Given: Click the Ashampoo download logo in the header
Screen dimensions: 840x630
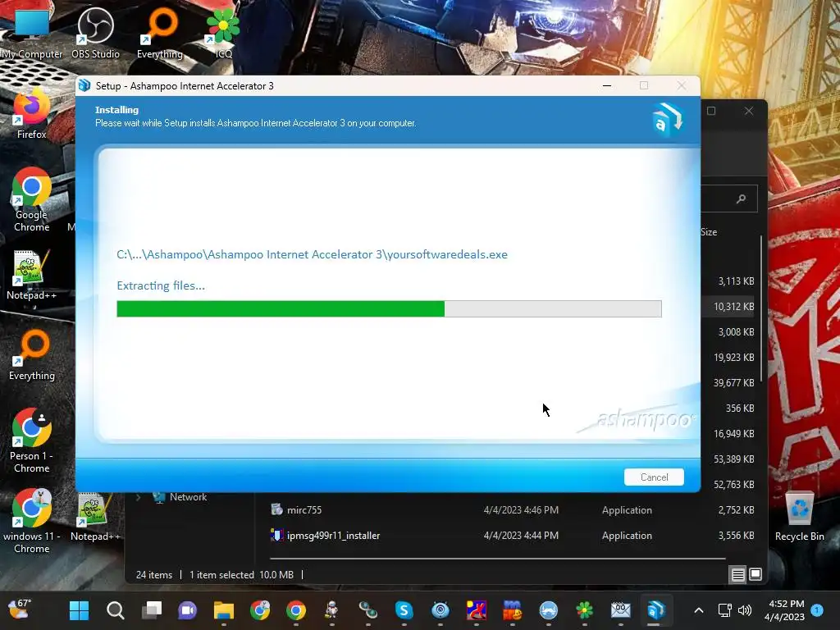Looking at the screenshot, I should pos(668,118).
